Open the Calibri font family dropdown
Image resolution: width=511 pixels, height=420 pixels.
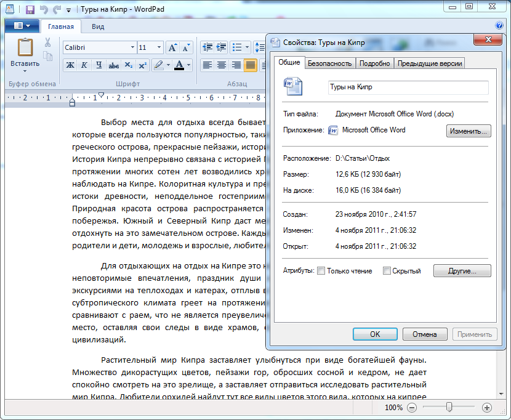(132, 47)
